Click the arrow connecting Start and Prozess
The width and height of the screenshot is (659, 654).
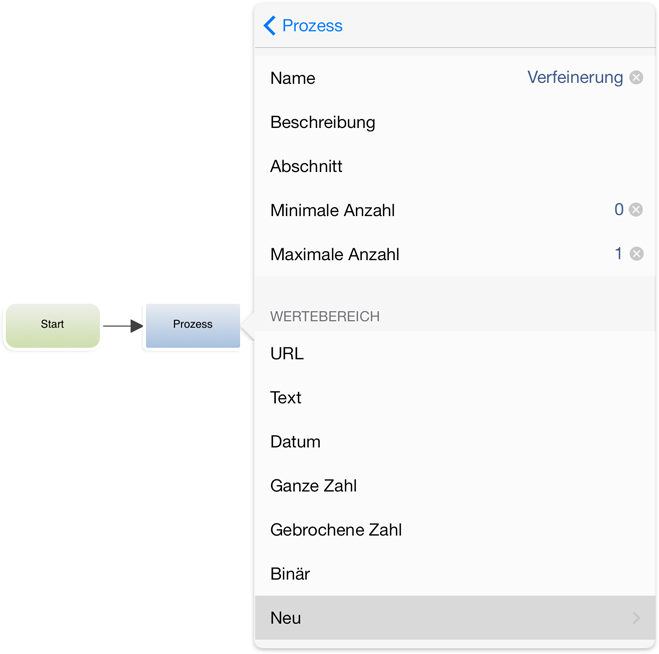coord(123,326)
